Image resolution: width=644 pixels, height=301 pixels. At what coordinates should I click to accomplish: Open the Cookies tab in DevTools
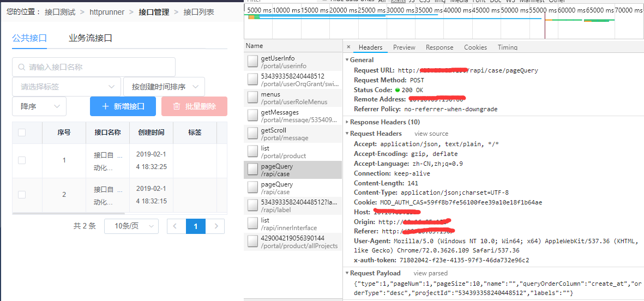click(476, 47)
